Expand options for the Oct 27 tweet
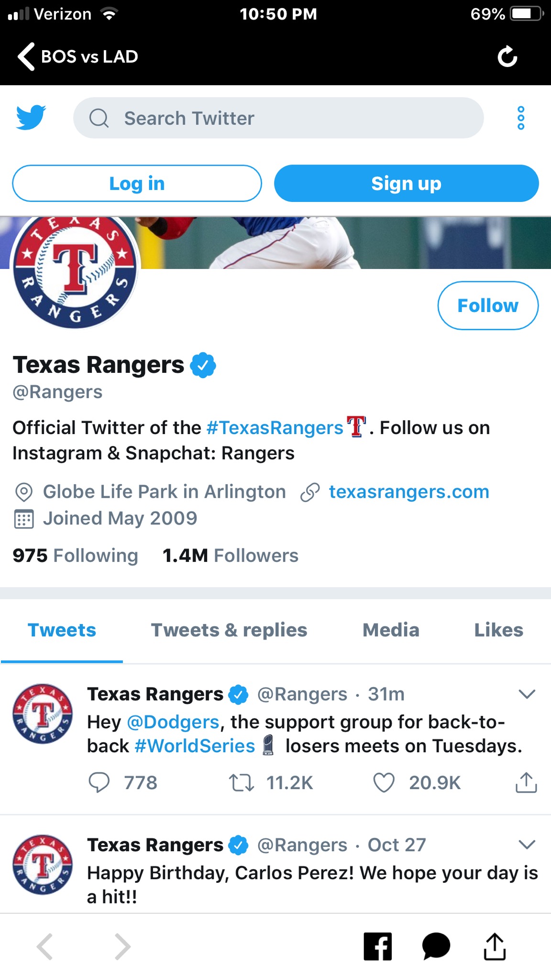 tap(527, 845)
